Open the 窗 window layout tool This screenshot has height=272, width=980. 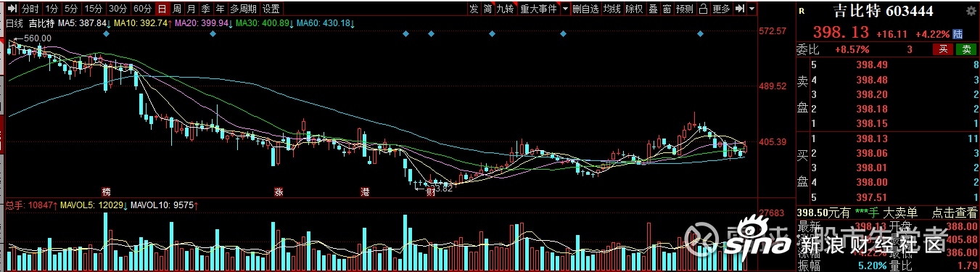[667, 9]
